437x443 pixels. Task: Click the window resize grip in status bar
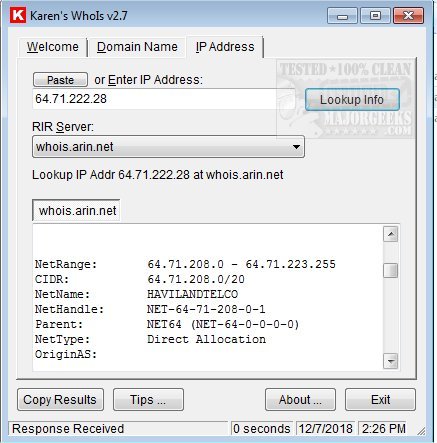pos(421,431)
